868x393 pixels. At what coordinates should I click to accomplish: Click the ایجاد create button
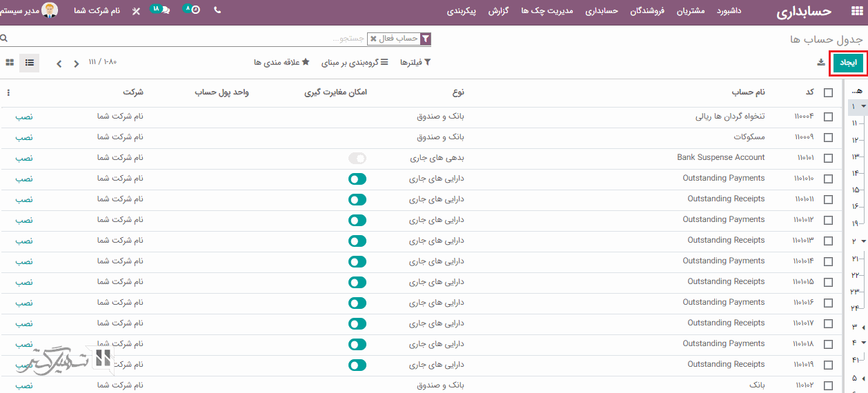click(848, 63)
